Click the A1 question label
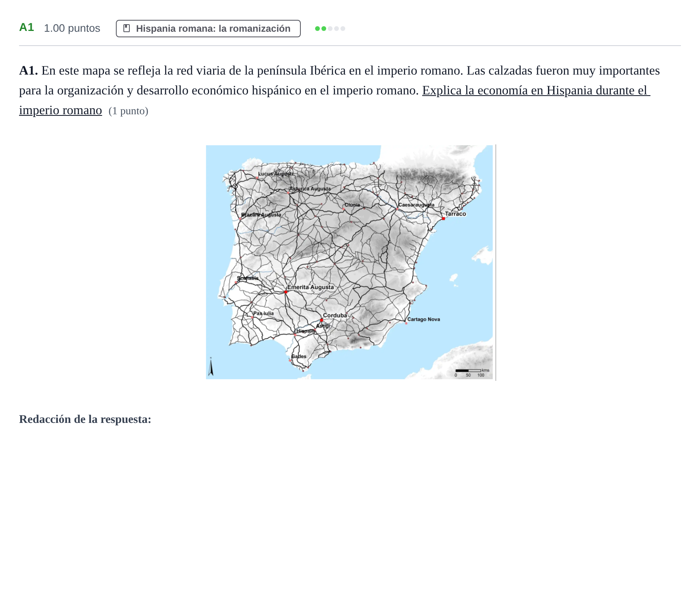 click(x=27, y=27)
